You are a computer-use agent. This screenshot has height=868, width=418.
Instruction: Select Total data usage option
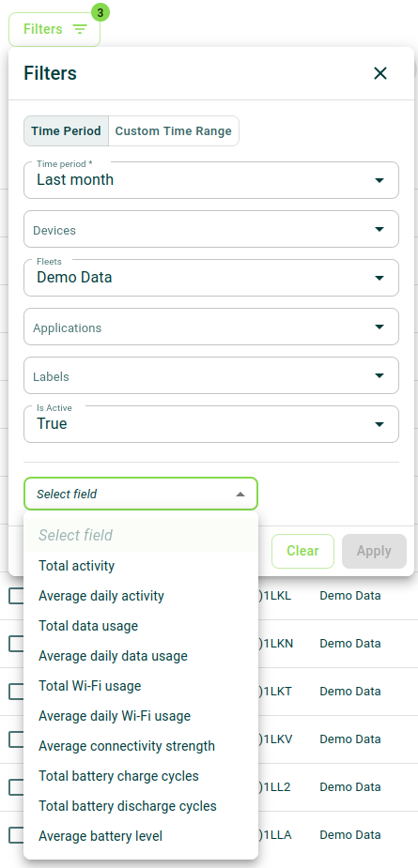(x=141, y=626)
